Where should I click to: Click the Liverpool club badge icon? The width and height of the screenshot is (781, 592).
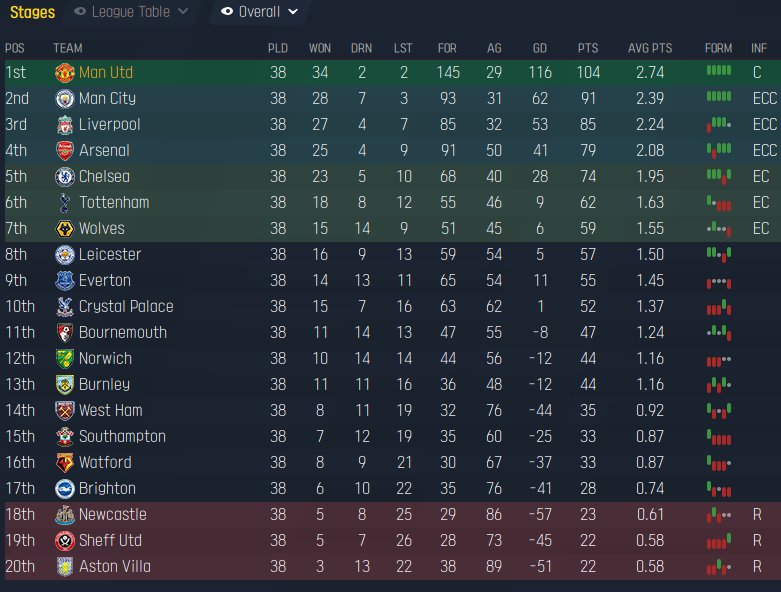tap(64, 125)
